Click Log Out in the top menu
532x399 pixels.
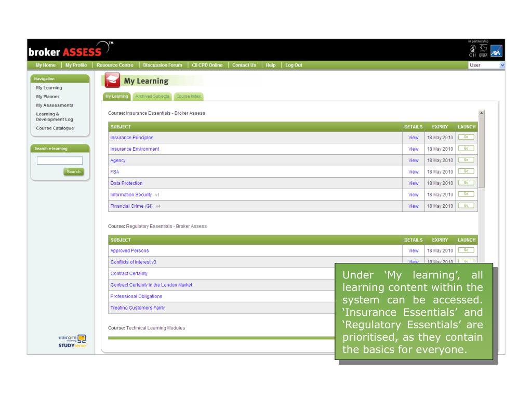pos(294,65)
